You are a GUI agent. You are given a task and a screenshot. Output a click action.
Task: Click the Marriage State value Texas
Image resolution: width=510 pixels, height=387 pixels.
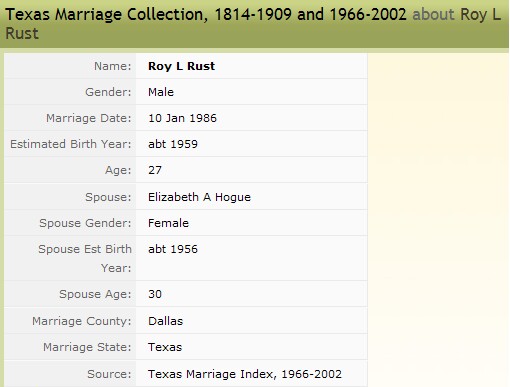[165, 347]
